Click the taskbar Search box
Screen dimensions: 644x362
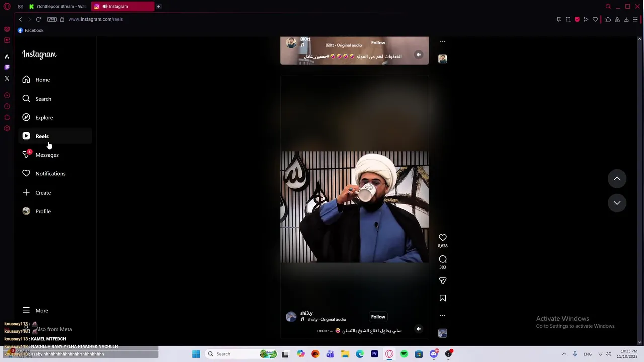tap(242, 354)
